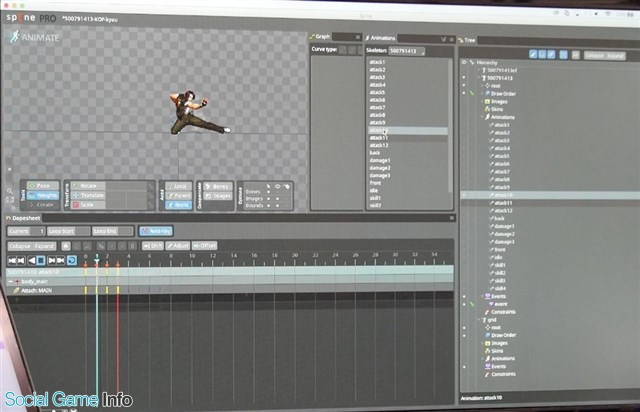
Task: Go to the next keyframe
Action: coord(51,260)
